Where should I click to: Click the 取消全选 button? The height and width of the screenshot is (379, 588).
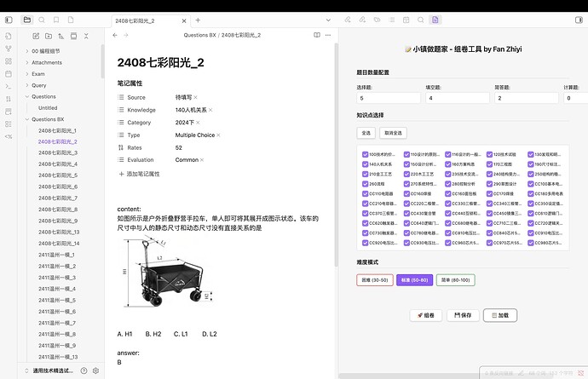pos(393,133)
